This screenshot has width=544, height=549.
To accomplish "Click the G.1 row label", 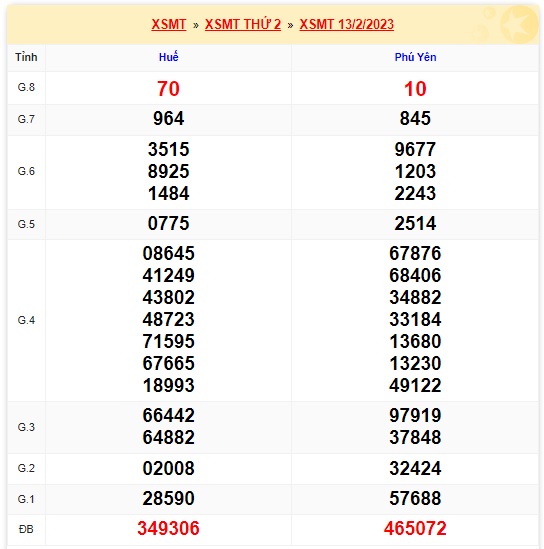I will 26,499.
